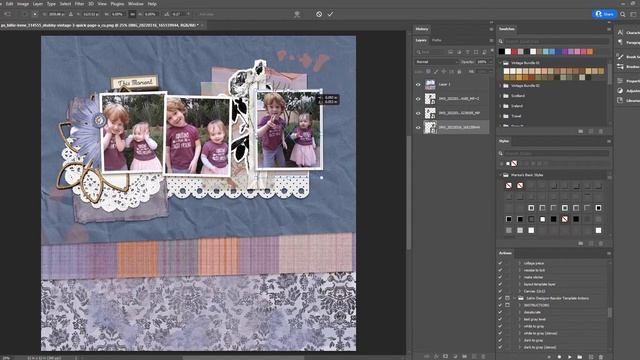The image size is (640, 360).
Task: Cancel the transform with the circle-slash icon
Action: (x=319, y=14)
